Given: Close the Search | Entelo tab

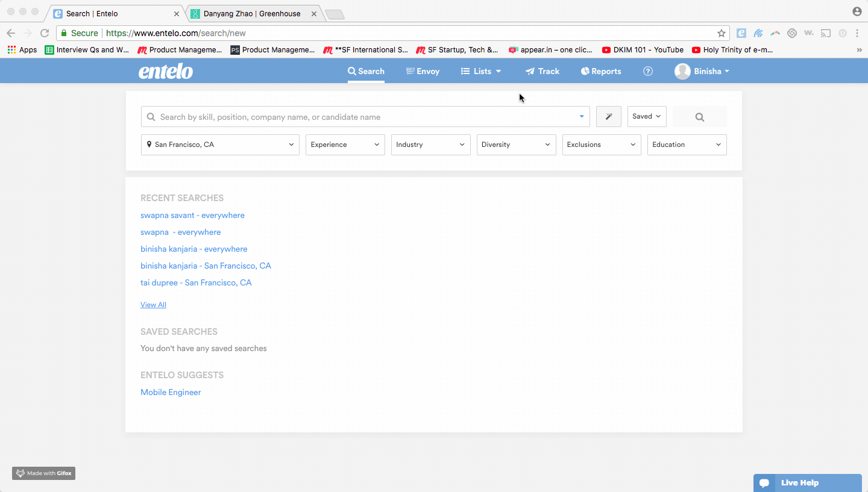Looking at the screenshot, I should point(177,13).
